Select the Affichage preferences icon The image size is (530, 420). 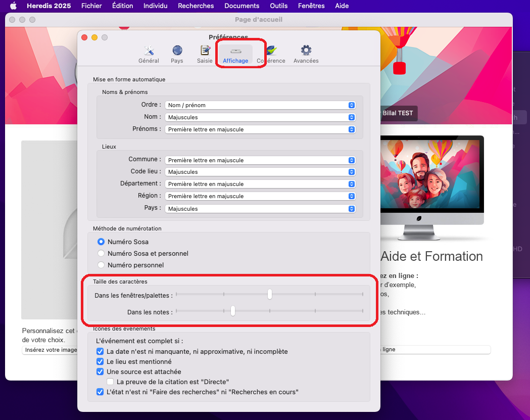(x=235, y=54)
